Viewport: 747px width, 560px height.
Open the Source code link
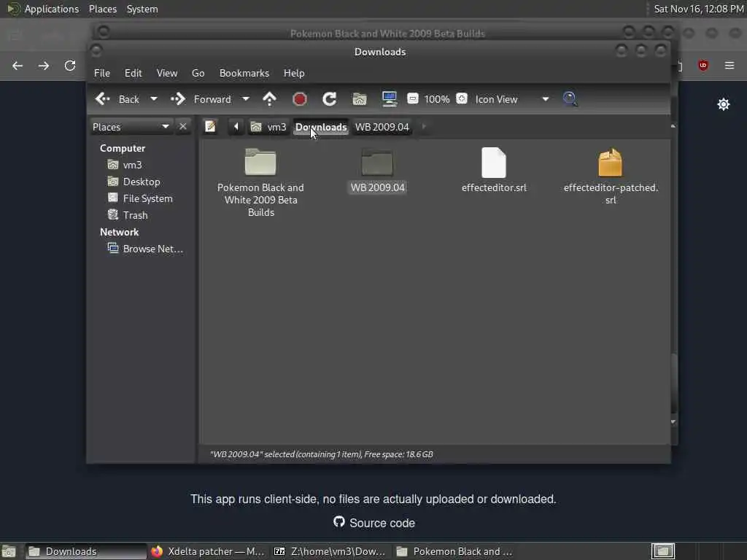[x=374, y=523]
